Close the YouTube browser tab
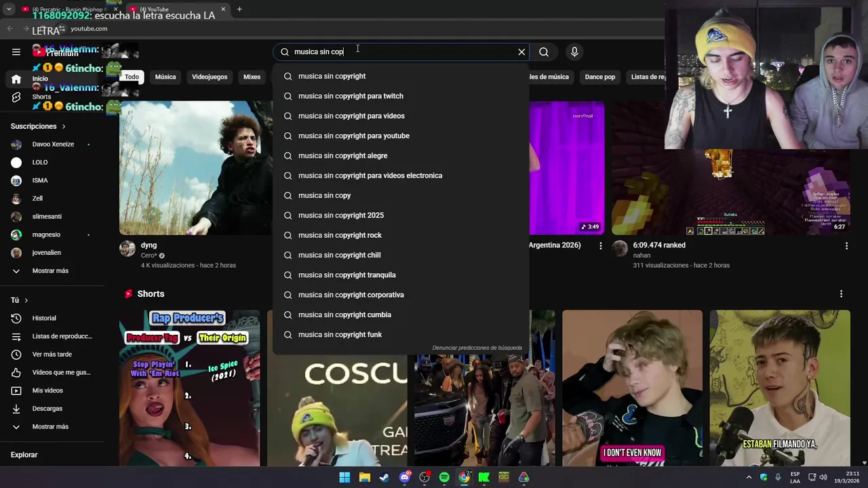The width and height of the screenshot is (868, 488). click(223, 9)
